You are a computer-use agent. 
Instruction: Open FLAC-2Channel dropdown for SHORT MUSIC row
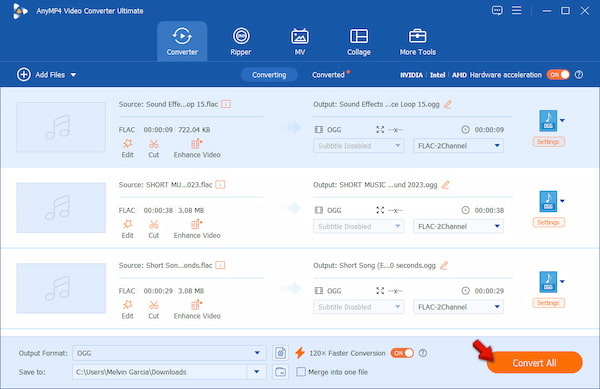458,226
